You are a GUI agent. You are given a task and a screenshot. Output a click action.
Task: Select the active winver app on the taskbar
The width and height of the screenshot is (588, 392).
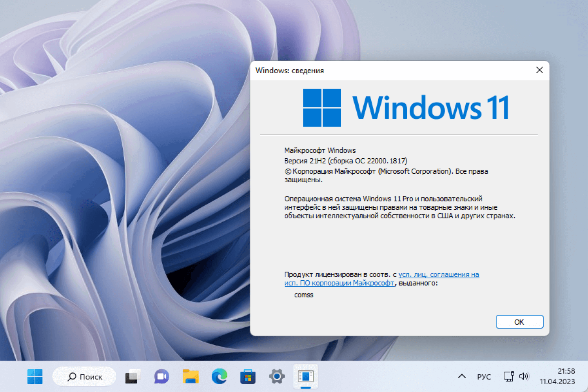click(x=306, y=376)
